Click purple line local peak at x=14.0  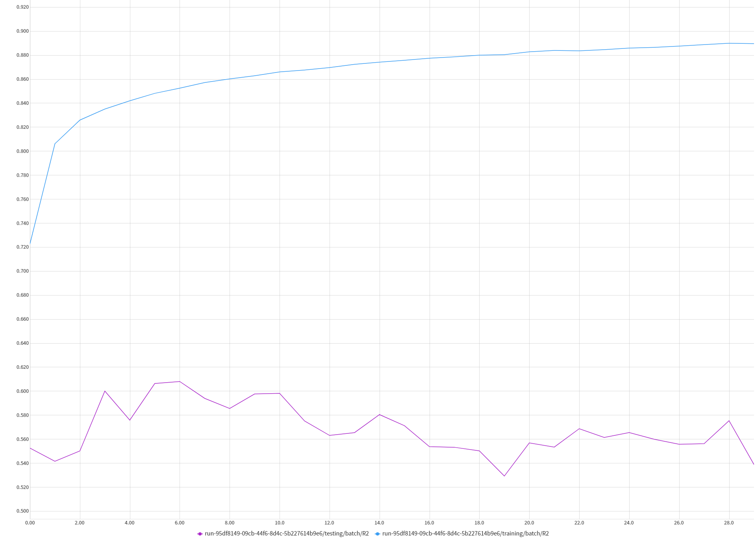(x=380, y=415)
